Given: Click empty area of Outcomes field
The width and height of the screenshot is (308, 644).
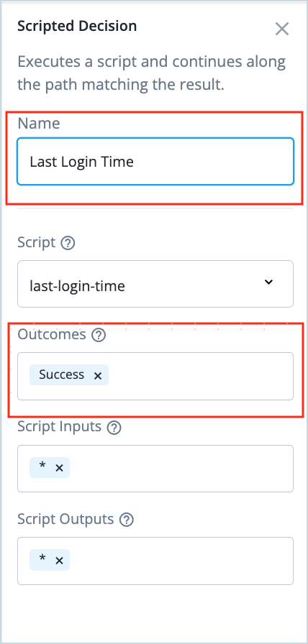Looking at the screenshot, I should [x=200, y=376].
